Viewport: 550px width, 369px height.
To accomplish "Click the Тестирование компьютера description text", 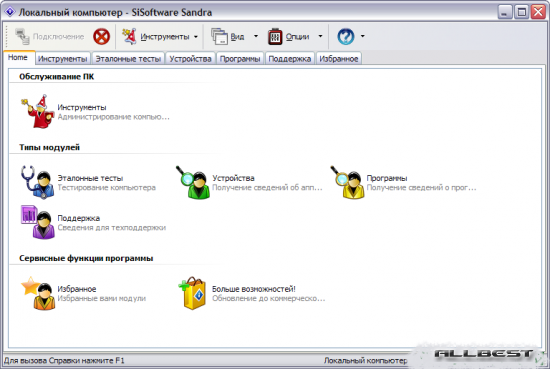I will pyautogui.click(x=107, y=188).
